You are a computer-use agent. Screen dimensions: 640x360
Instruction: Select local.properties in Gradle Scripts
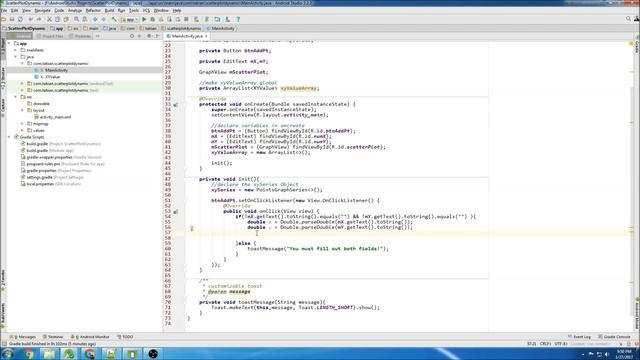coord(40,184)
